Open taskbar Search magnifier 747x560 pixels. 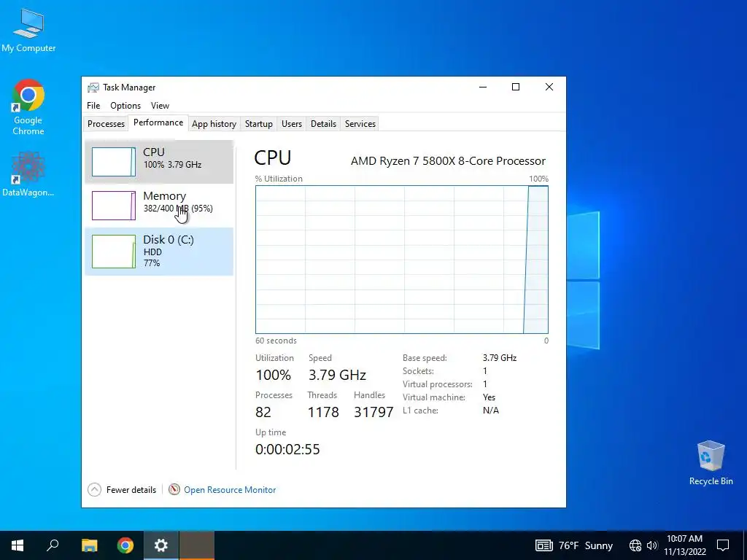tap(53, 545)
